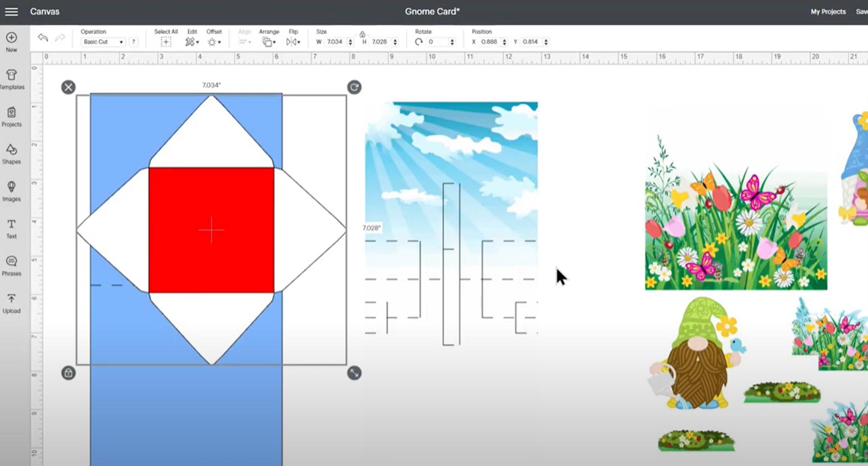Click the Undo arrow
The height and width of the screenshot is (466, 868).
pos(42,38)
